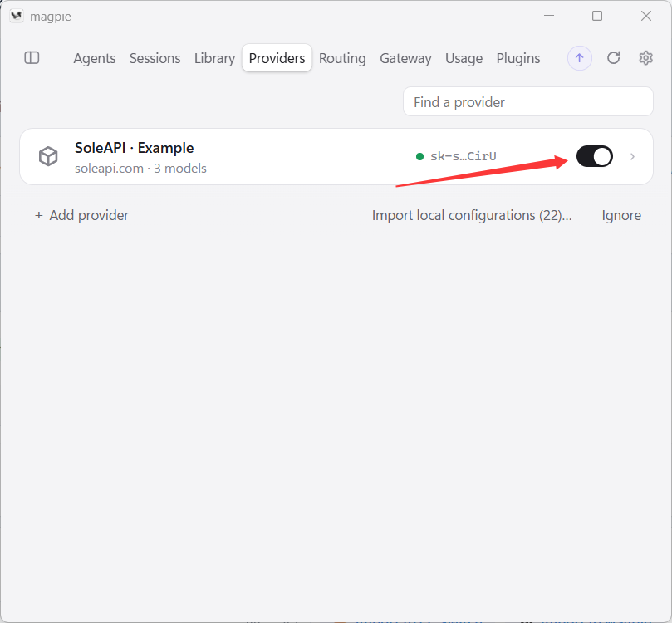672x623 pixels.
Task: Click the magpie app logo
Action: 17,17
